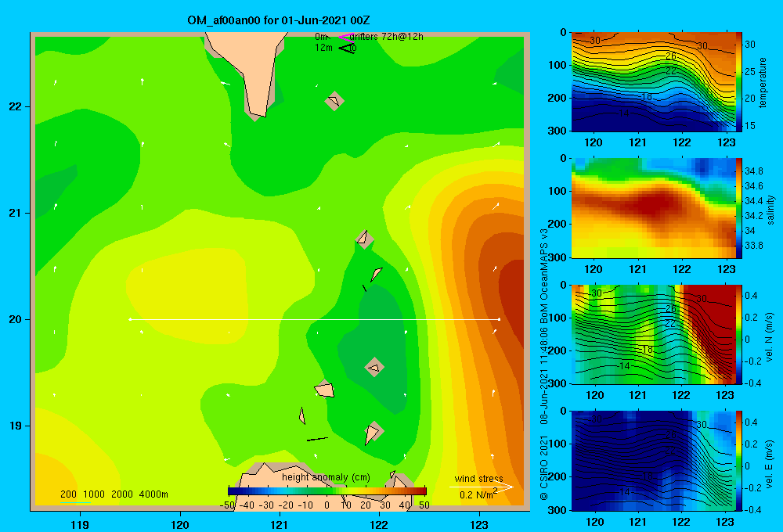The width and height of the screenshot is (783, 532).
Task: Click the western endpoint dot of the transect line
Action: click(x=130, y=319)
